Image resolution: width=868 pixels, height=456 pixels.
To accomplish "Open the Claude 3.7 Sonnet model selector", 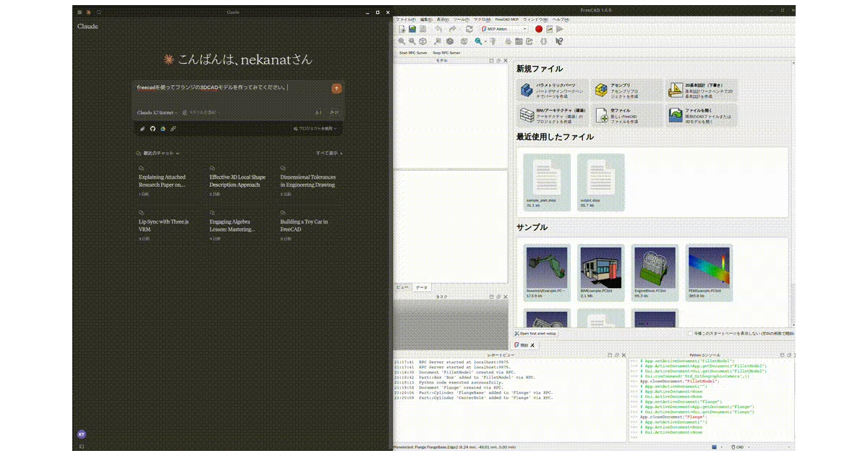I will 157,112.
